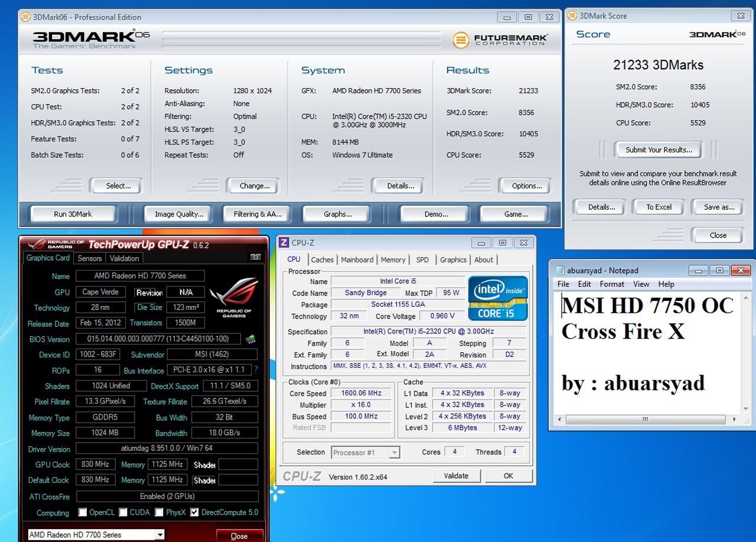Click the CPU-Z title bar icon
This screenshot has width=756, height=542.
coord(283,242)
